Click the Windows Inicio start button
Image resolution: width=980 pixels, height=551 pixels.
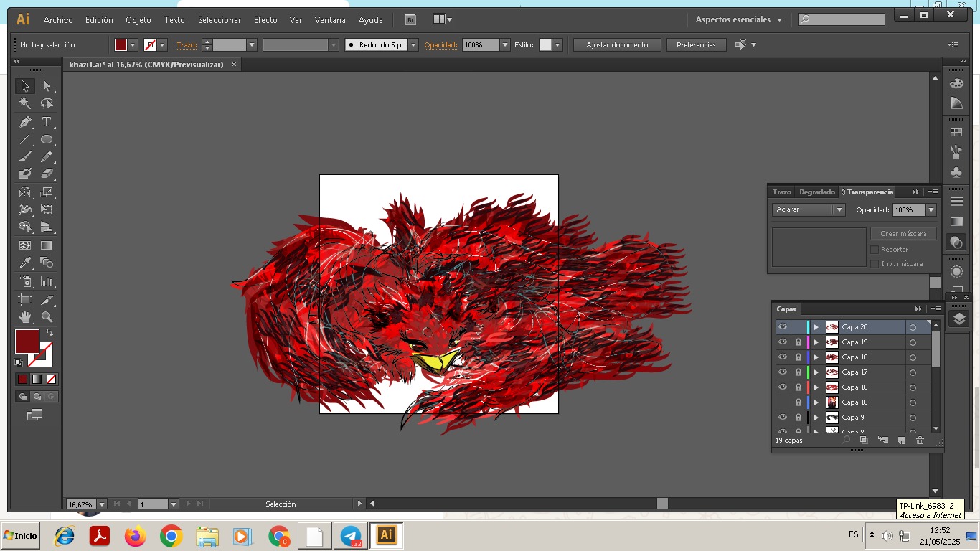click(20, 536)
